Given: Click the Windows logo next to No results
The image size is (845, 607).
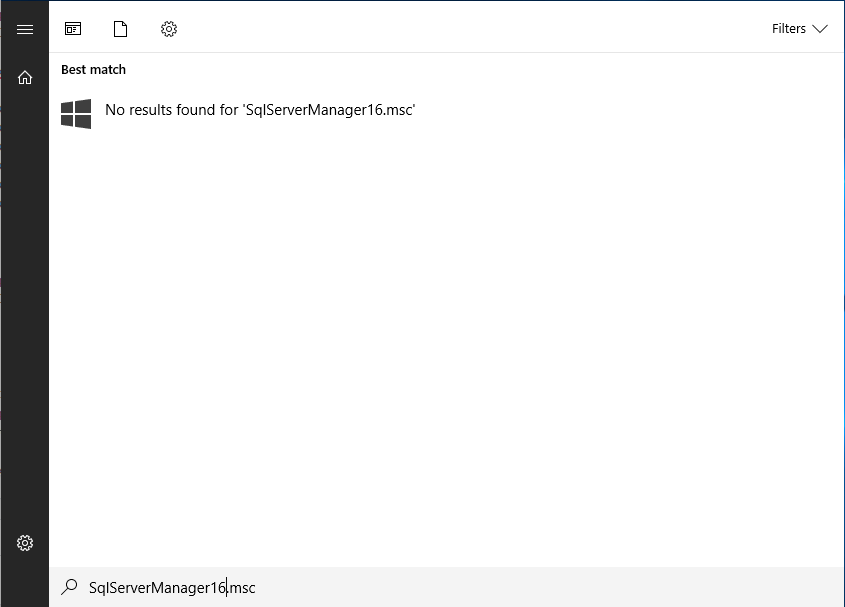Looking at the screenshot, I should (76, 114).
